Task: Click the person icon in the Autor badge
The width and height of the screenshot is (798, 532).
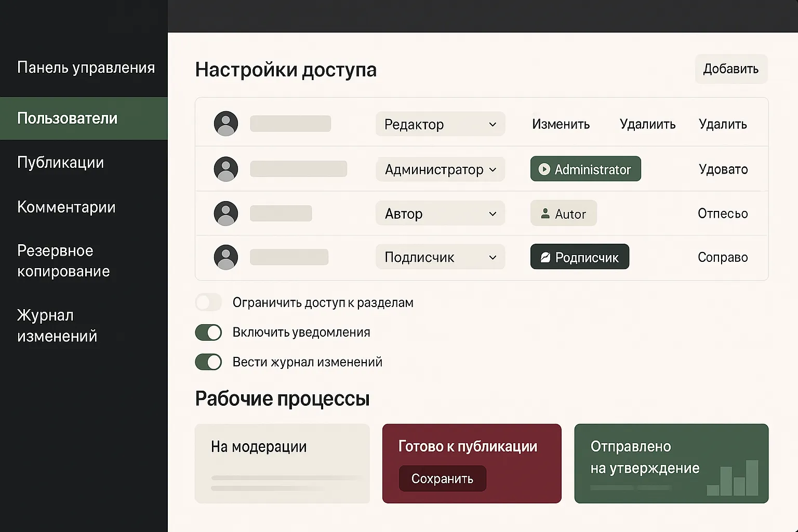Action: [x=545, y=214]
